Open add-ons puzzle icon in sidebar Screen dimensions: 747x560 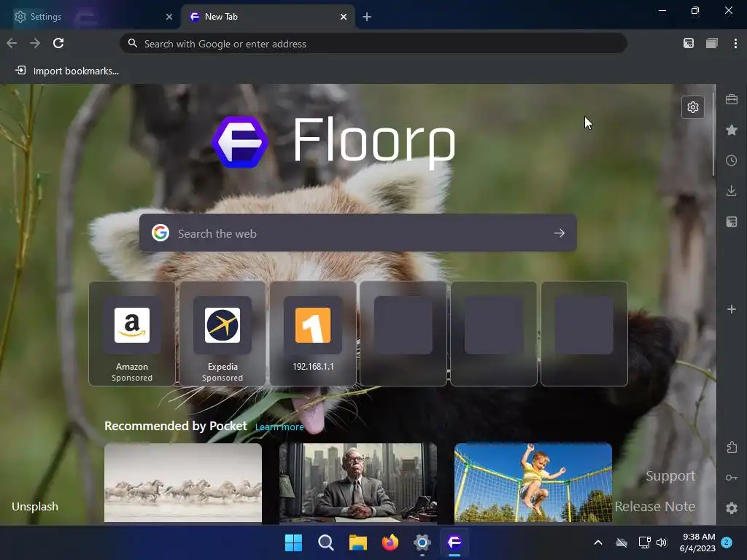coord(732,447)
